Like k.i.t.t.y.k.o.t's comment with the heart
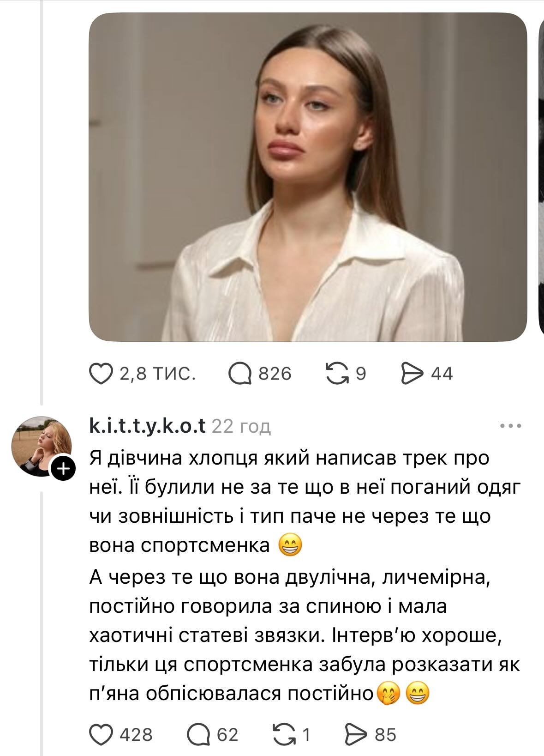The height and width of the screenshot is (756, 544). [x=101, y=734]
